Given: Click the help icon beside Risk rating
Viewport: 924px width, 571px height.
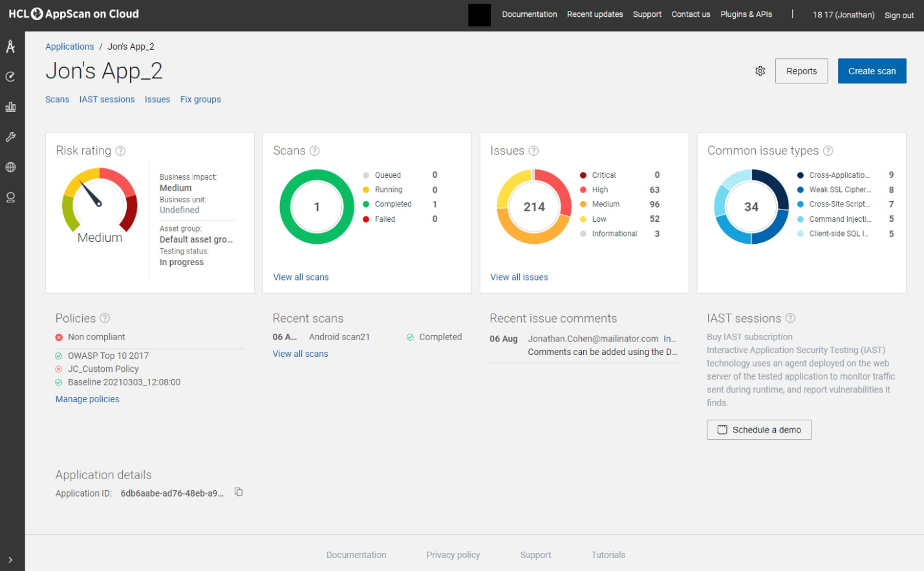Looking at the screenshot, I should coord(120,151).
